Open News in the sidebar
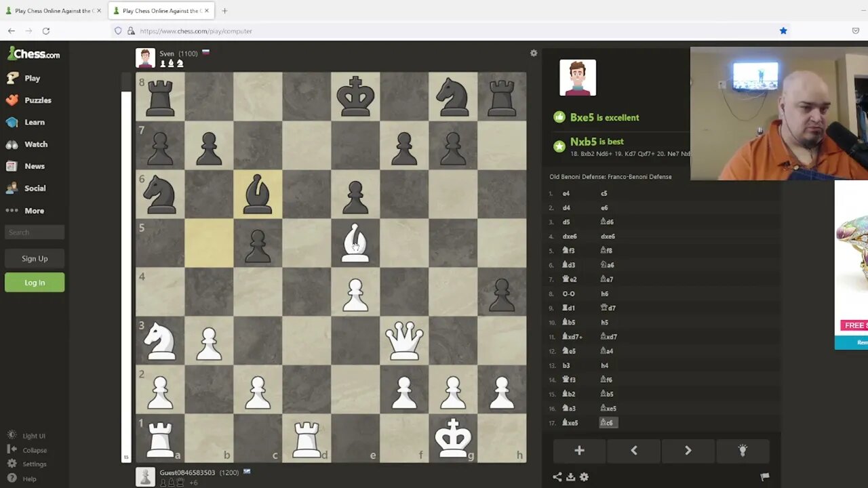This screenshot has height=488, width=868. click(x=26, y=166)
